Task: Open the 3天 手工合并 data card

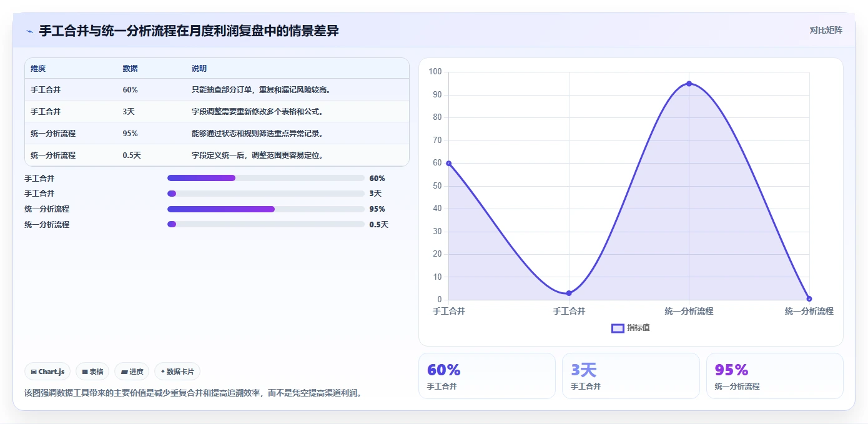Action: pos(631,375)
